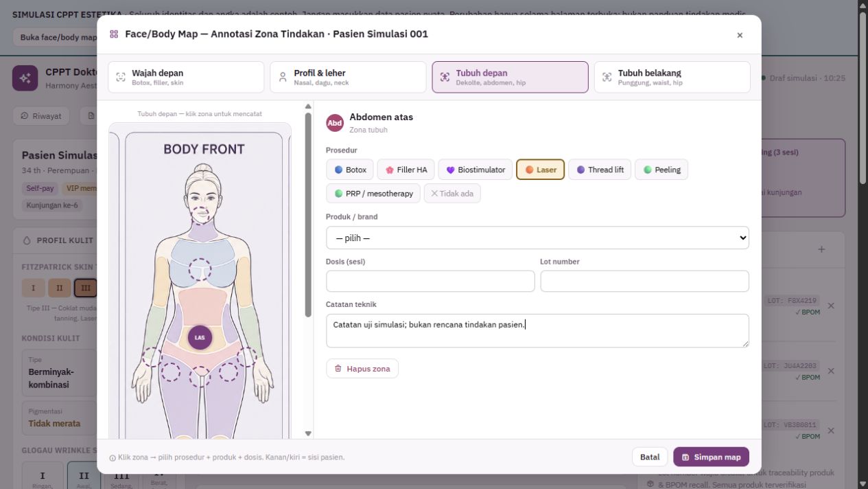The height and width of the screenshot is (489, 868).
Task: Click the info icon in dialog footer hint
Action: point(113,458)
